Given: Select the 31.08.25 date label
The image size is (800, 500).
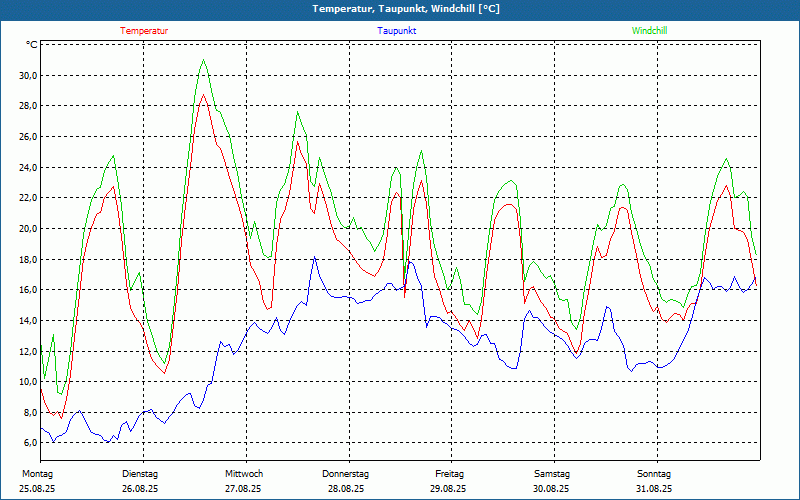Looking at the screenshot, I should (x=654, y=489).
